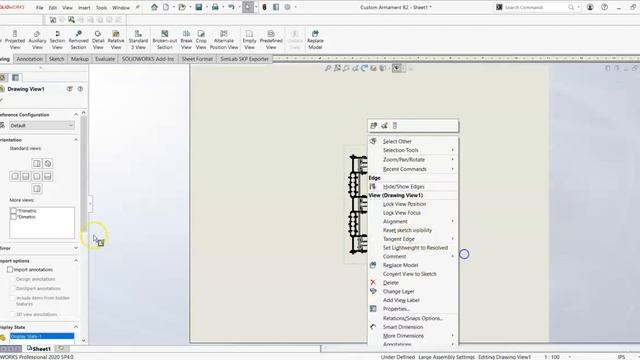Screen dimensions: 640x360
Task: Open the Options gear icon
Action: pos(287,7)
